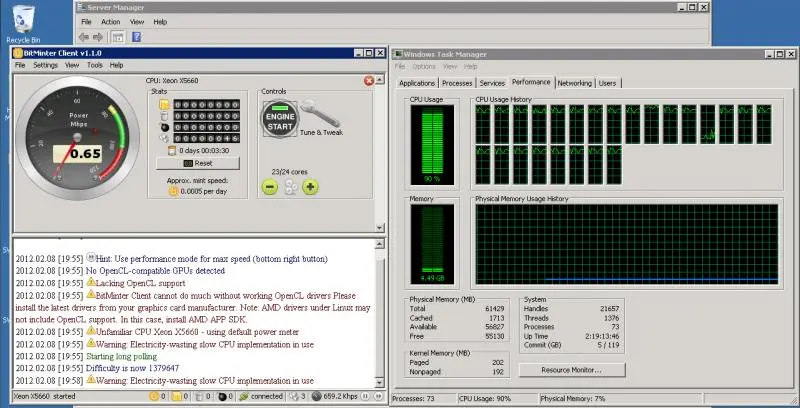Screen dimensions: 800x408
Task: Open Task Manager File menu
Action: pos(400,67)
